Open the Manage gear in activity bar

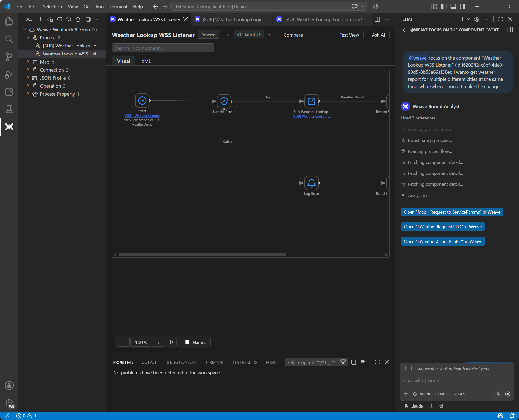[x=9, y=403]
